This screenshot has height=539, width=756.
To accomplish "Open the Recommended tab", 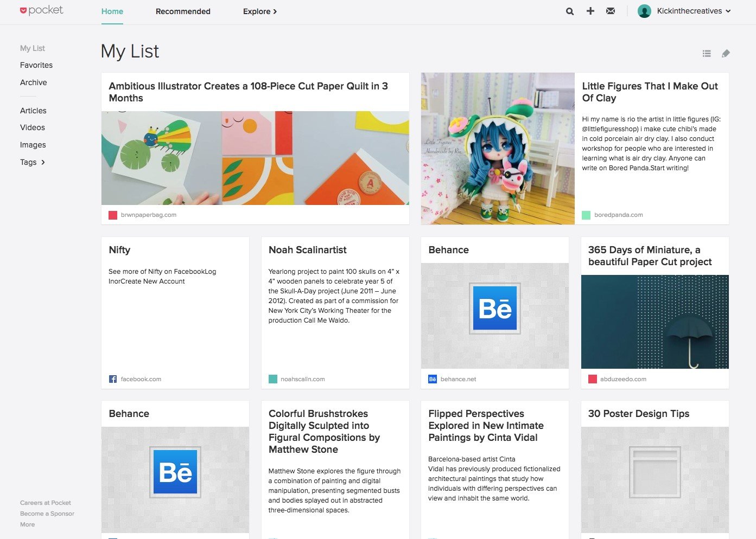I will [x=183, y=11].
